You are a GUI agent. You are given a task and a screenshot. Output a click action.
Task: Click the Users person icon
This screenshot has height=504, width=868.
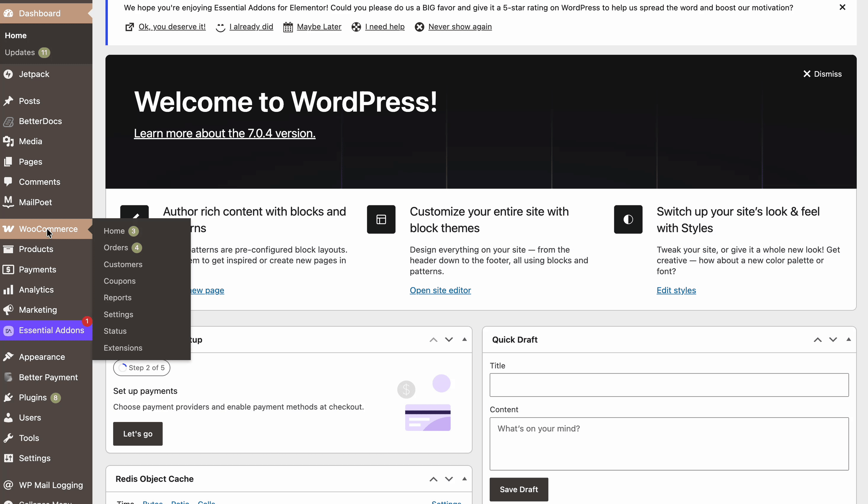click(x=8, y=417)
